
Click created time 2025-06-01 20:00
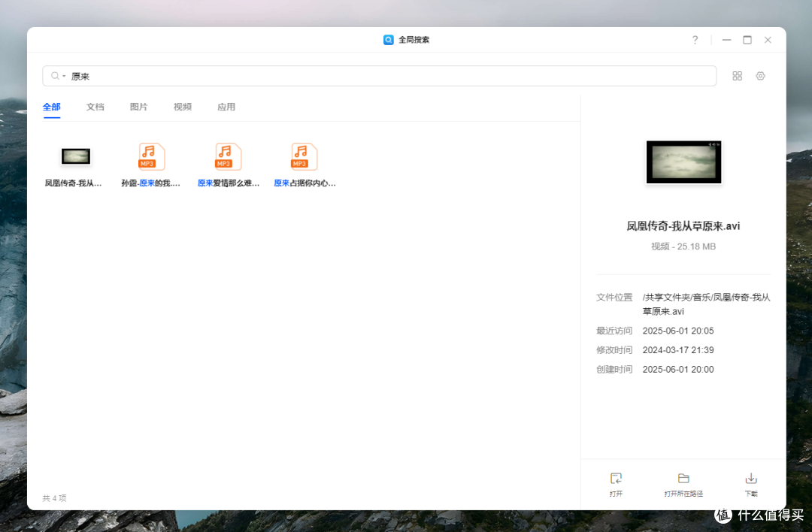678,370
